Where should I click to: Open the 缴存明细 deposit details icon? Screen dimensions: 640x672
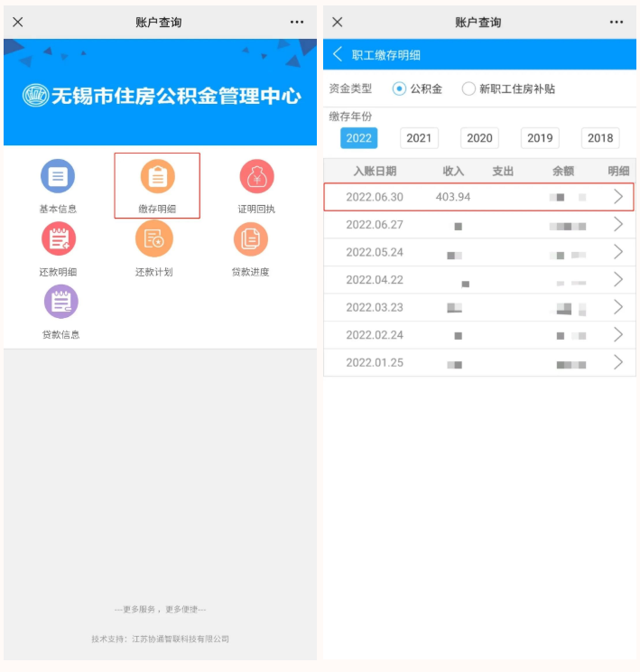[x=158, y=176]
